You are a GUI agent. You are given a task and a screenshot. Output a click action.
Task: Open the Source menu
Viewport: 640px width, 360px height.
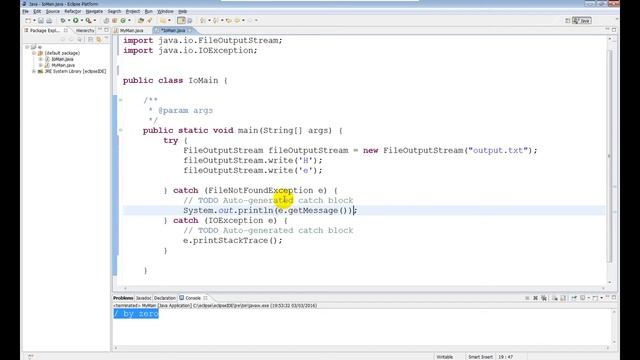[x=53, y=11]
